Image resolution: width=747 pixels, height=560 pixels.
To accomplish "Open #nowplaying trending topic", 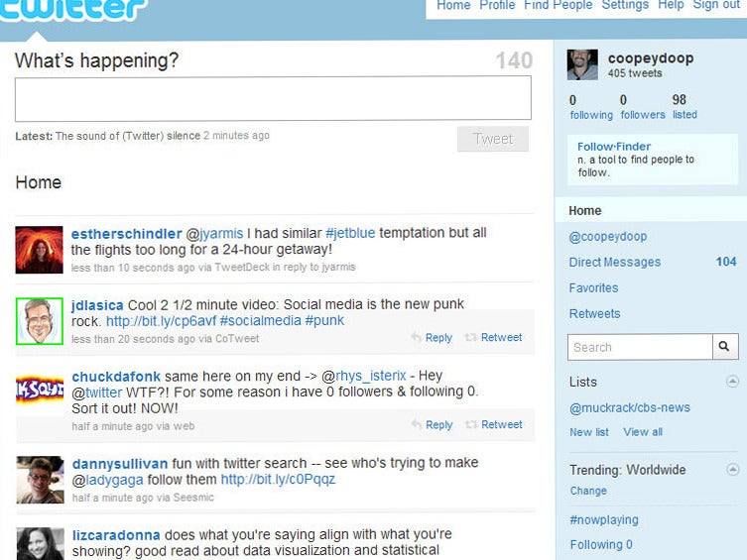I will pos(603,520).
